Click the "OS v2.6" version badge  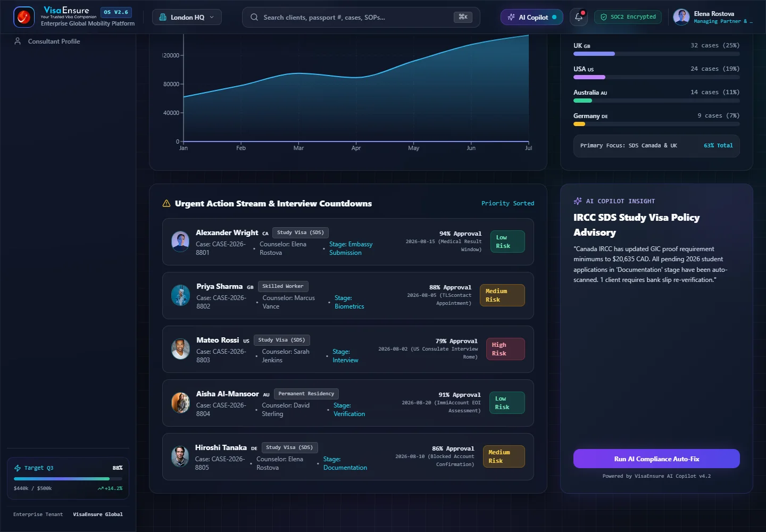[x=116, y=12]
